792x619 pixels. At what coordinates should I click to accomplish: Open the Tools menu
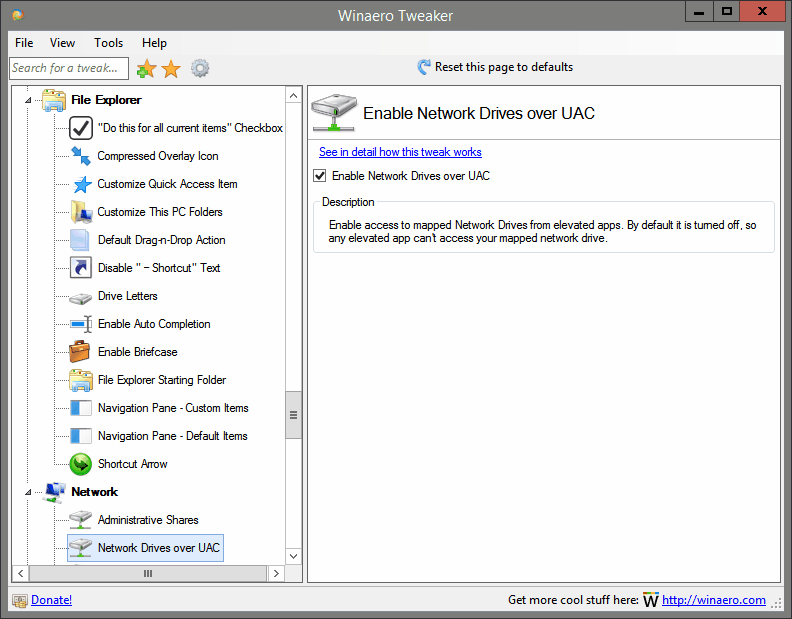[109, 43]
